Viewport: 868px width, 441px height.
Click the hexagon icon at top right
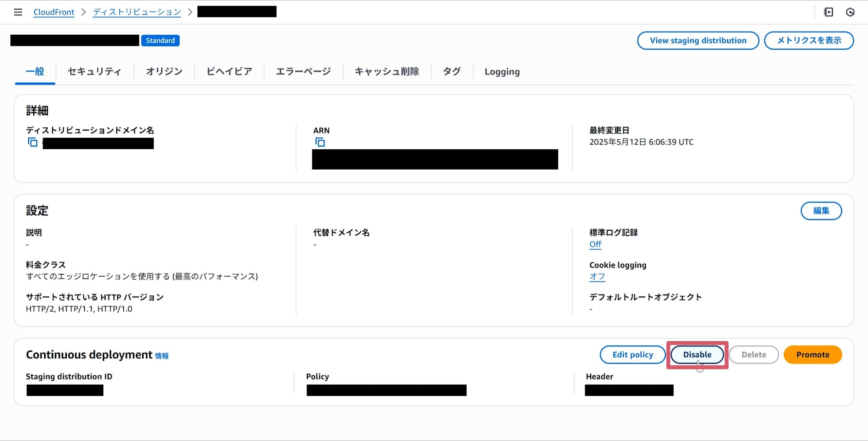(850, 12)
